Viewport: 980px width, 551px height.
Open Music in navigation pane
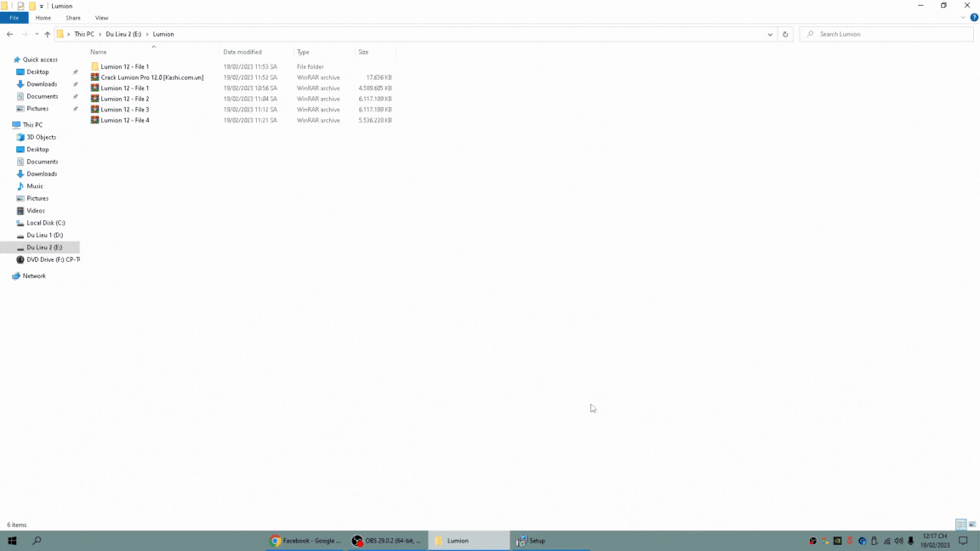pos(34,186)
